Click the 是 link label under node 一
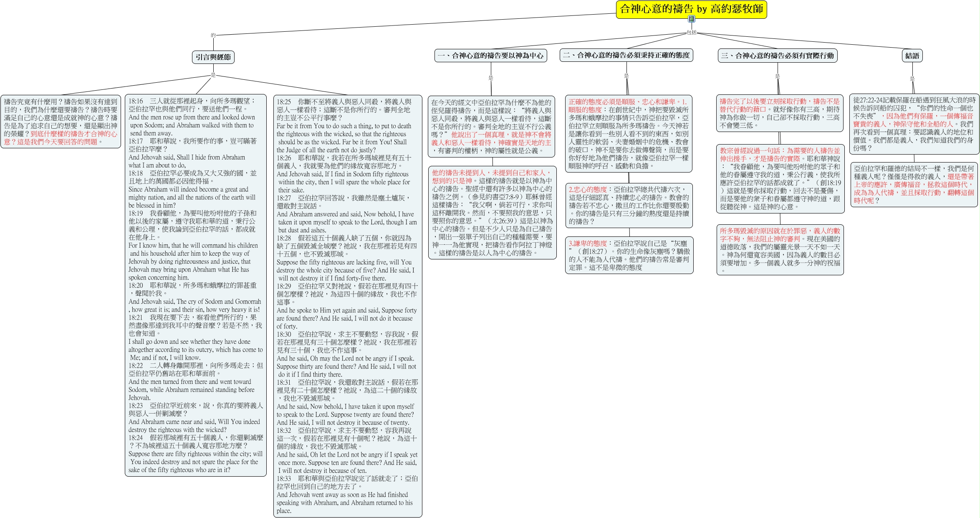This screenshot has width=980, height=518. [x=491, y=78]
